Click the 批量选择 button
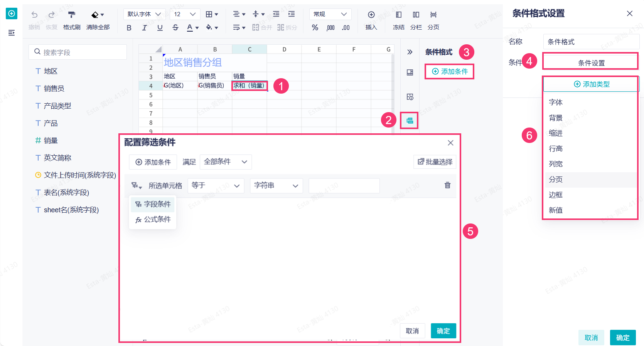Viewport: 644px width, 346px height. pos(435,162)
